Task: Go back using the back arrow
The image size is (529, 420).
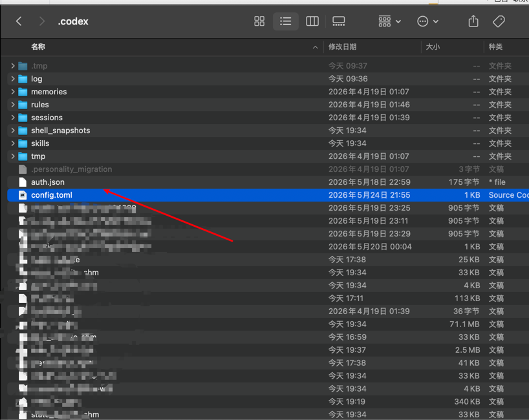Action: pos(19,21)
